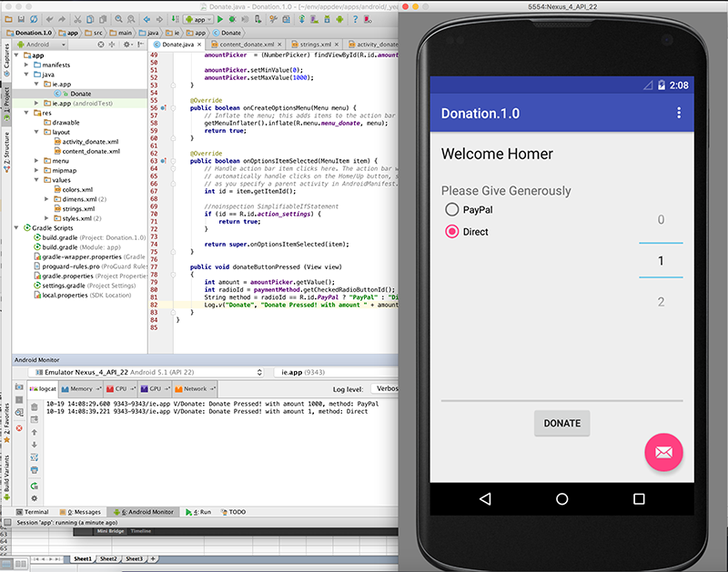
Task: Tap the value 2 in the number picker
Action: pos(661,302)
